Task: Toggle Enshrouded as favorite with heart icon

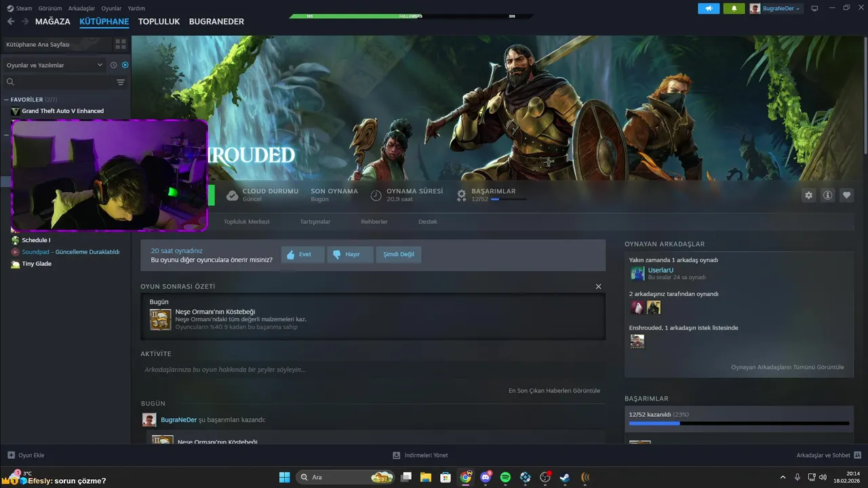Action: pyautogui.click(x=846, y=195)
